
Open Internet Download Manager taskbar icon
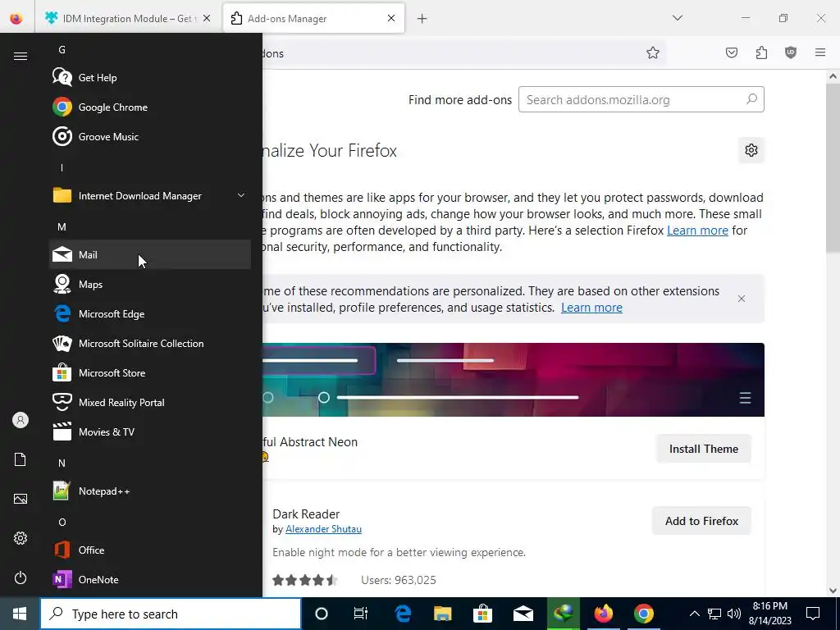pos(563,614)
